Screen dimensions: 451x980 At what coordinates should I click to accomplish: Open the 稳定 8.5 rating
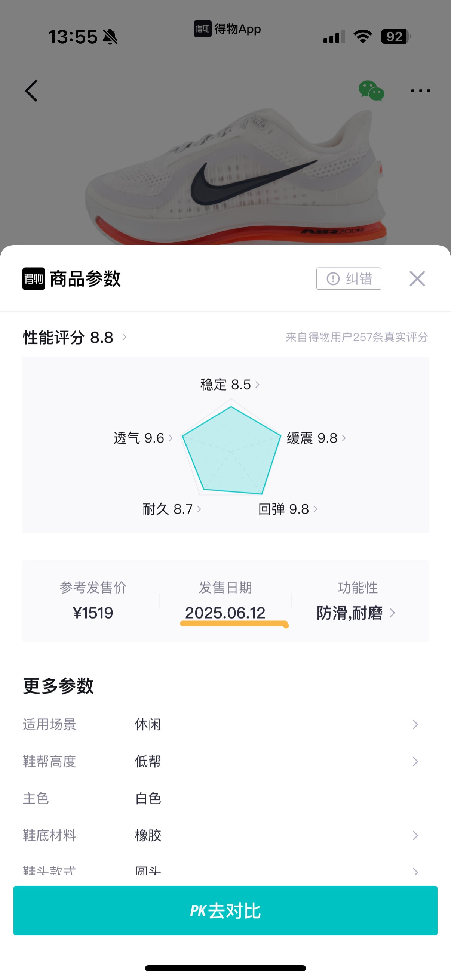[230, 385]
